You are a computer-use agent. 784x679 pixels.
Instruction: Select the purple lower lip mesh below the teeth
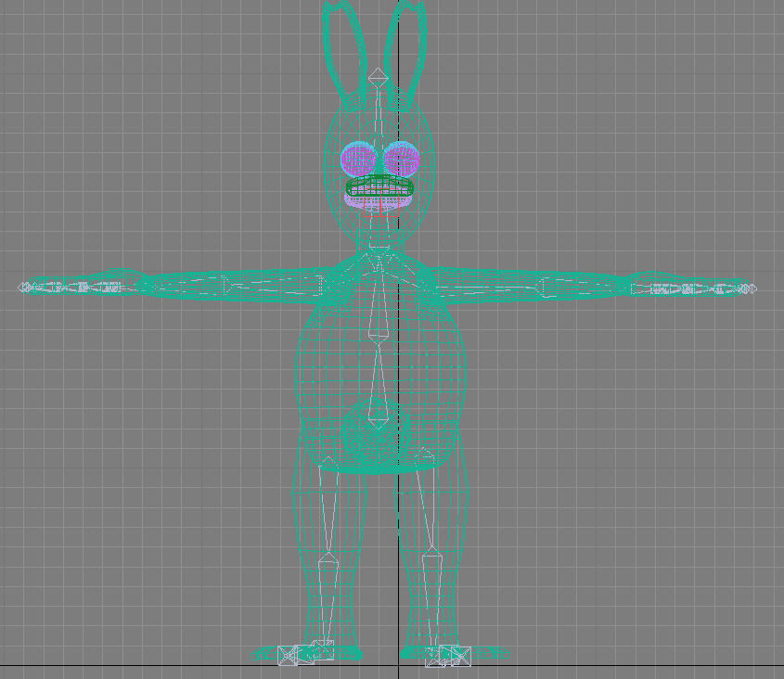pos(378,201)
